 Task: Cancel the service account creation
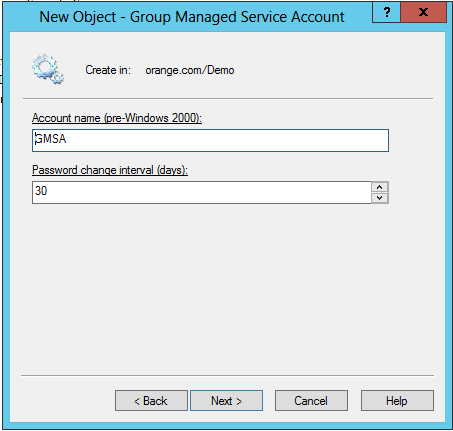(311, 401)
